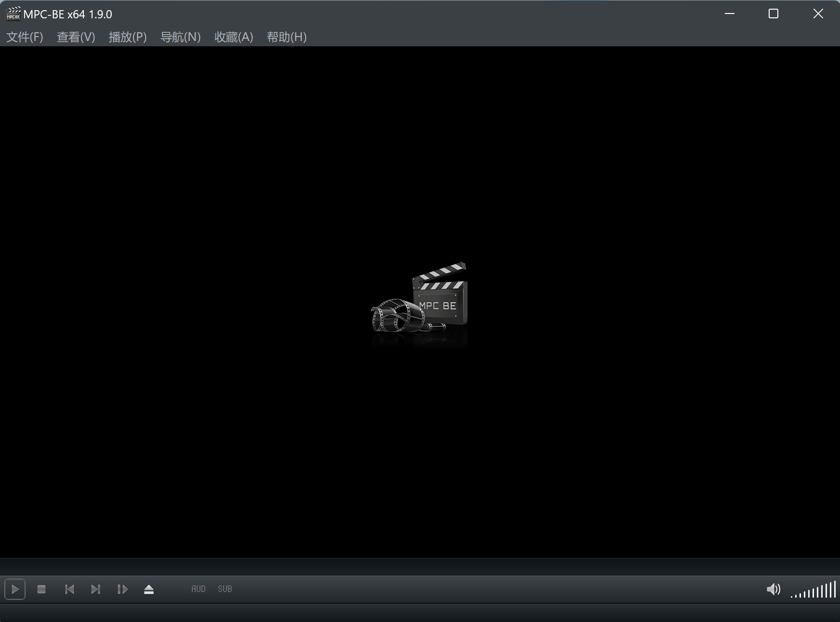Minimize the MPC-BE window
The width and height of the screenshot is (840, 622).
click(x=730, y=14)
